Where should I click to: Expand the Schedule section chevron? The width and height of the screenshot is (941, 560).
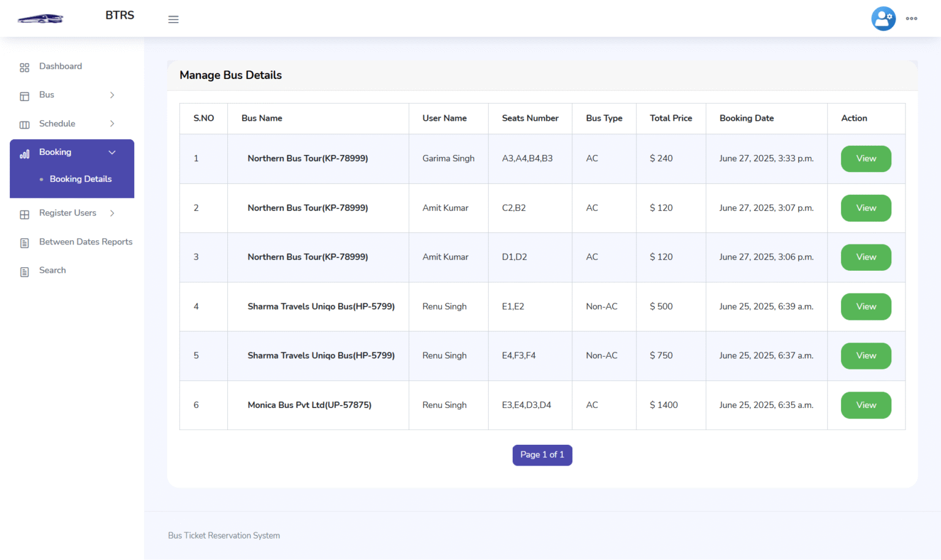click(112, 124)
